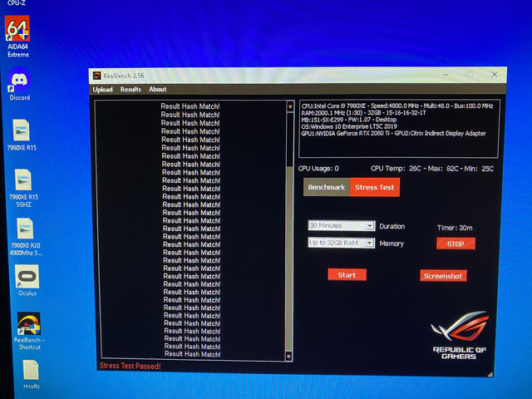Click the GPU1 NVIDIA GeForce RTX 2080 Ti line
532x399 pixels.
tap(393, 133)
